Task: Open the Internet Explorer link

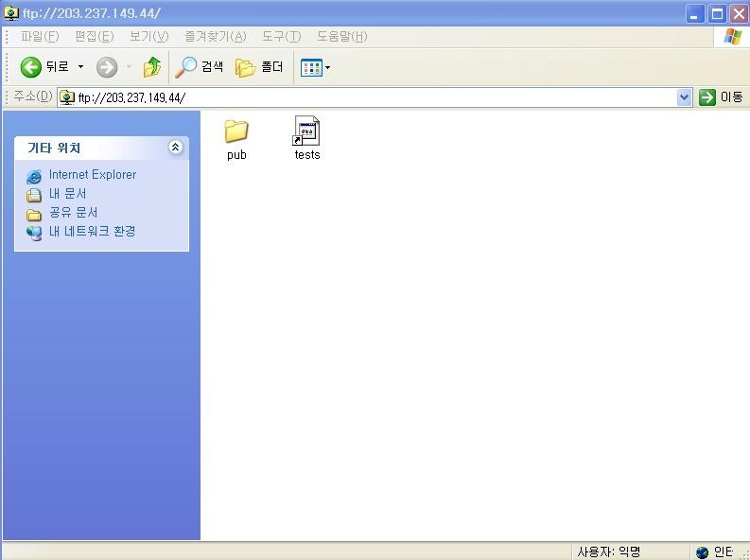Action: point(93,175)
